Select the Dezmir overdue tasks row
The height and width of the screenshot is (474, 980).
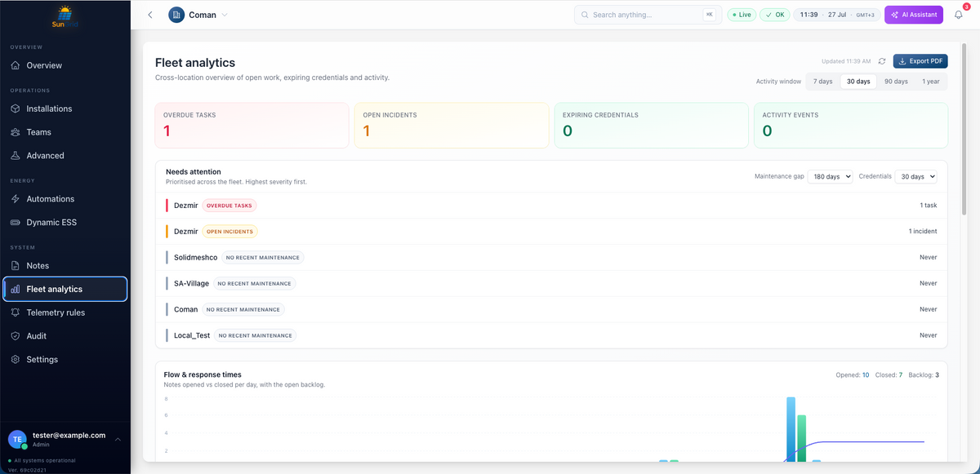pos(551,206)
